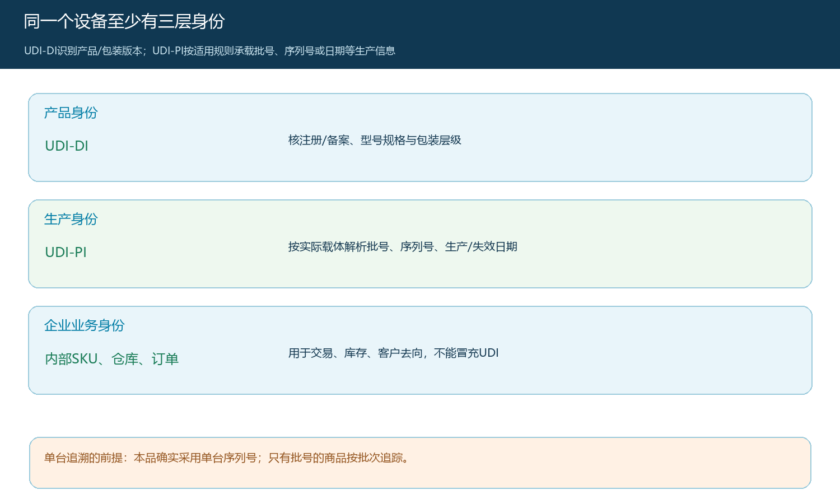Select the 内部SKU、仓库、订单 label

(x=112, y=359)
